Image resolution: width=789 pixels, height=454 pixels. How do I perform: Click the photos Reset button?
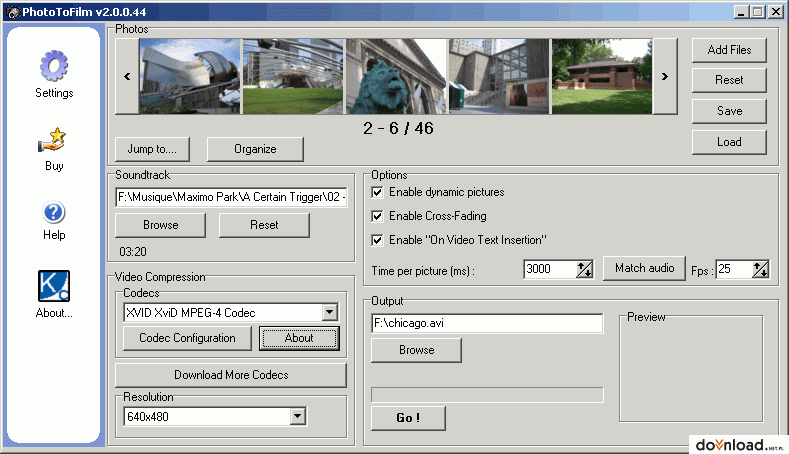point(729,80)
